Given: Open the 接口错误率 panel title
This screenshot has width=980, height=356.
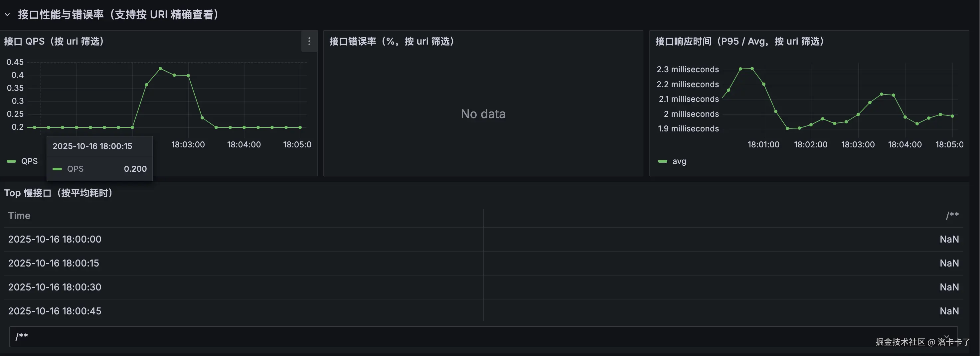Looking at the screenshot, I should pos(392,41).
